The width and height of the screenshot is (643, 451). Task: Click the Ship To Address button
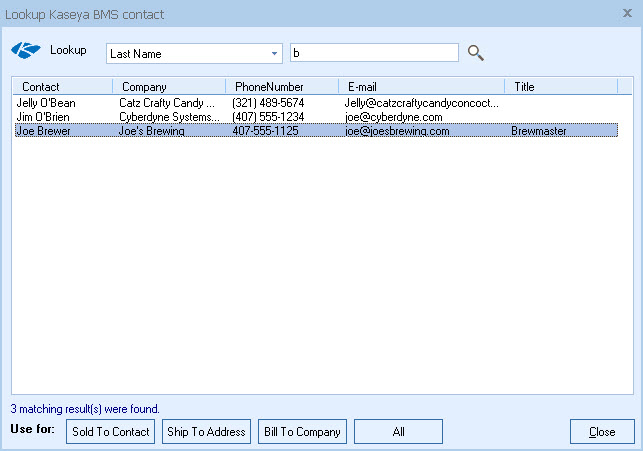pos(206,431)
